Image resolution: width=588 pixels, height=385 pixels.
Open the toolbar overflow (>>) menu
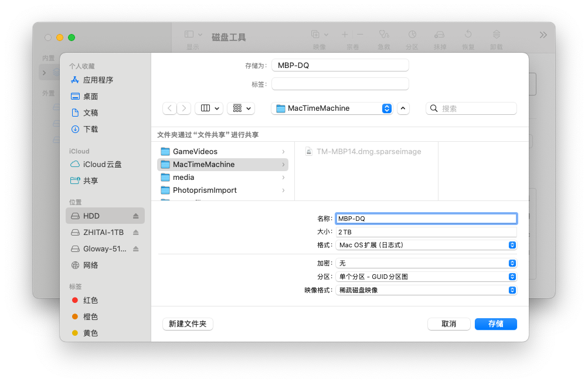pos(543,34)
